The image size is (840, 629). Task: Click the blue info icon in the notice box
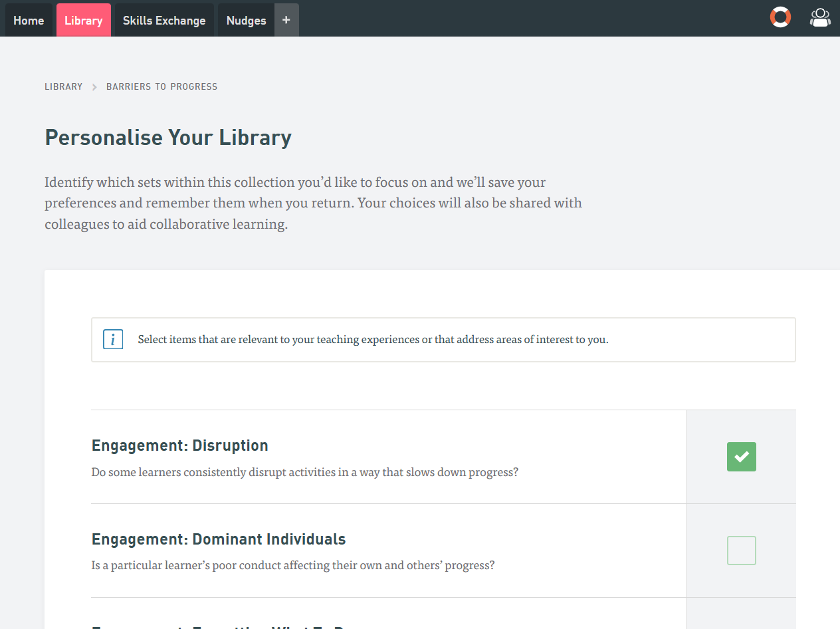tap(113, 340)
